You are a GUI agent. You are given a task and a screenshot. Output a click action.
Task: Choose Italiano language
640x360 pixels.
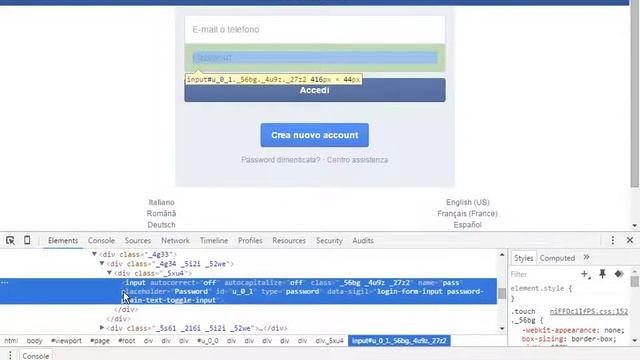[161, 202]
